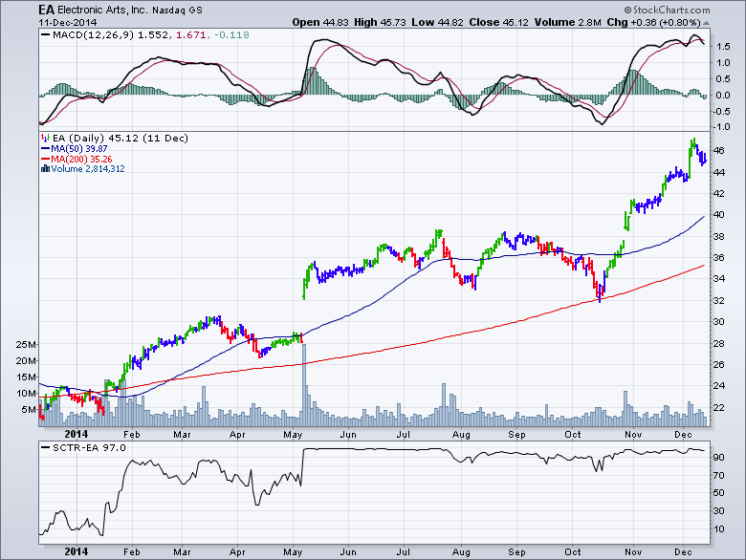Click the 25M volume axis label
This screenshot has height=560, width=746.
click(x=26, y=344)
